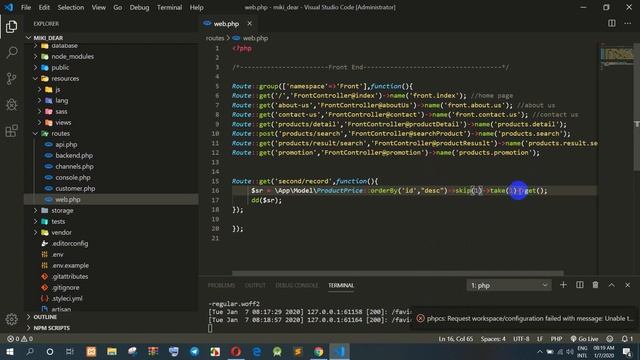Maximize the terminal panel size

pos(611,285)
